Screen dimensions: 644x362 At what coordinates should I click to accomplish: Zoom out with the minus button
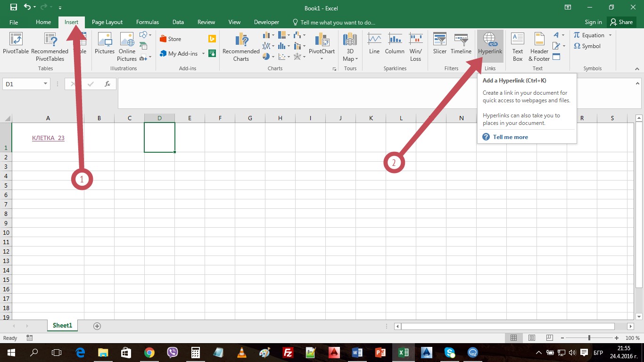561,338
